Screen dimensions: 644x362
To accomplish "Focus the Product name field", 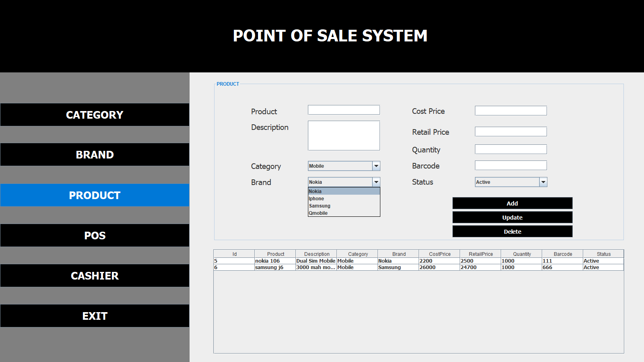I will 344,110.
